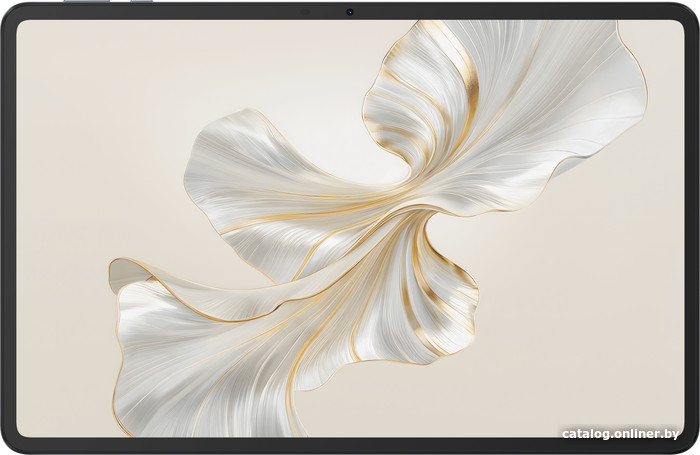Tap the bottom bezel below the screen center

point(350,446)
